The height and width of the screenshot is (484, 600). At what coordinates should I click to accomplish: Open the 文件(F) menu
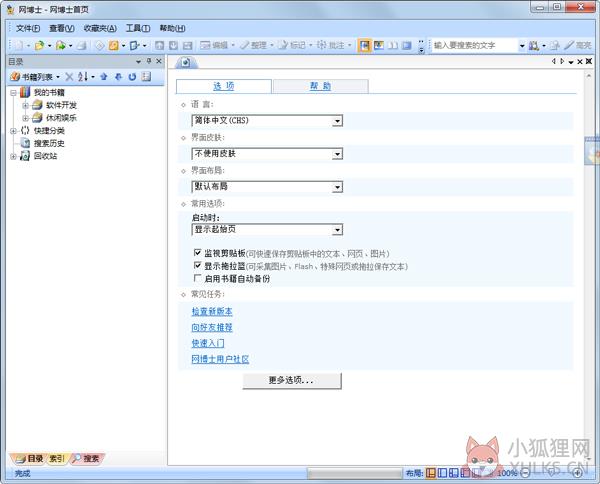(x=28, y=28)
